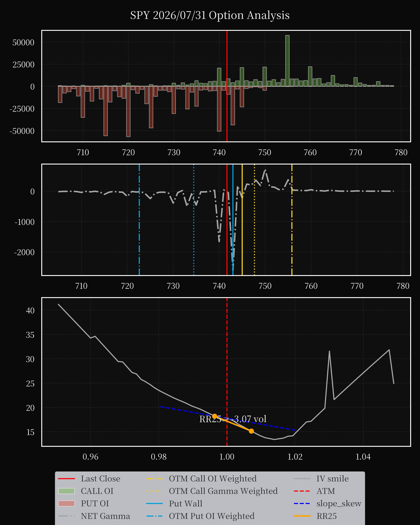Click the left orange RR25 marker dot
The width and height of the screenshot is (420, 525).
[215, 416]
